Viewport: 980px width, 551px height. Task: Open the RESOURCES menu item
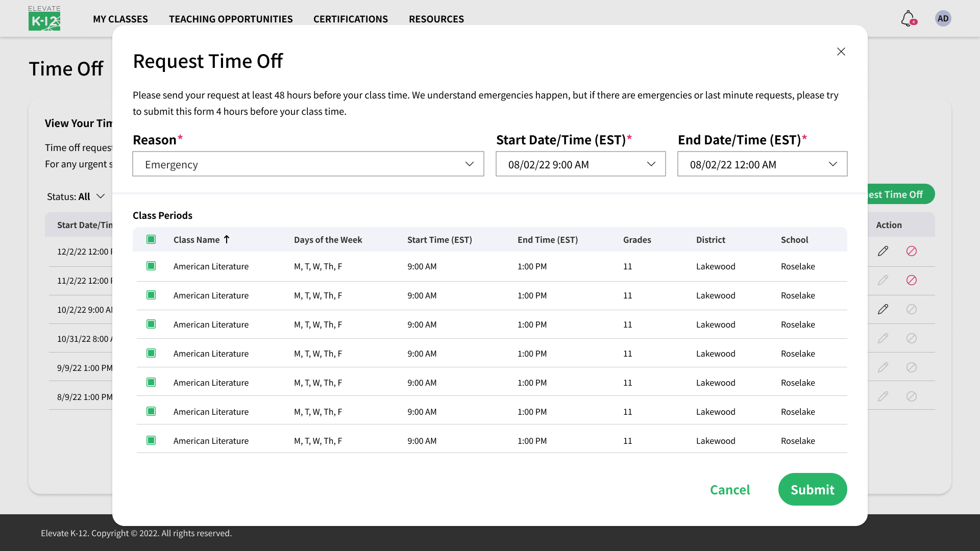point(436,19)
